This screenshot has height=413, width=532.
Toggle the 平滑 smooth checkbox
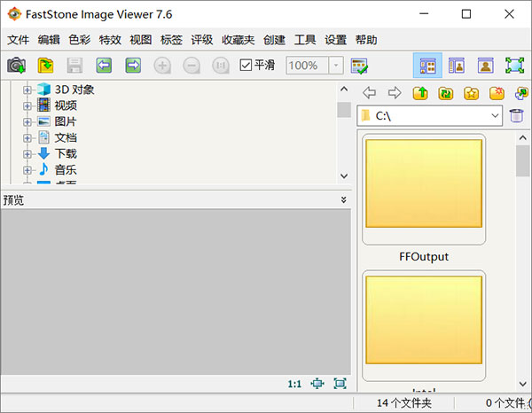coord(246,65)
